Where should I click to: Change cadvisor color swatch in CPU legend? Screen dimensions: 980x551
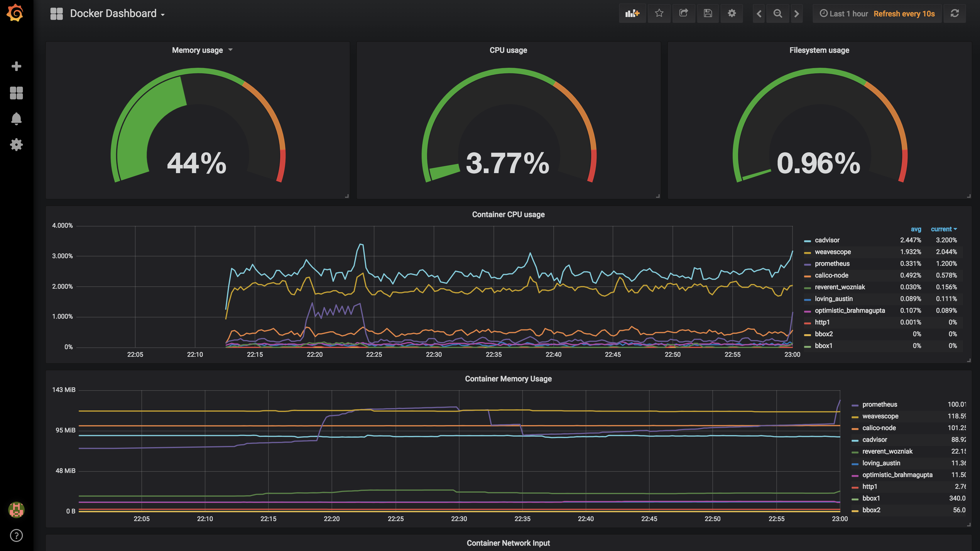coord(807,241)
